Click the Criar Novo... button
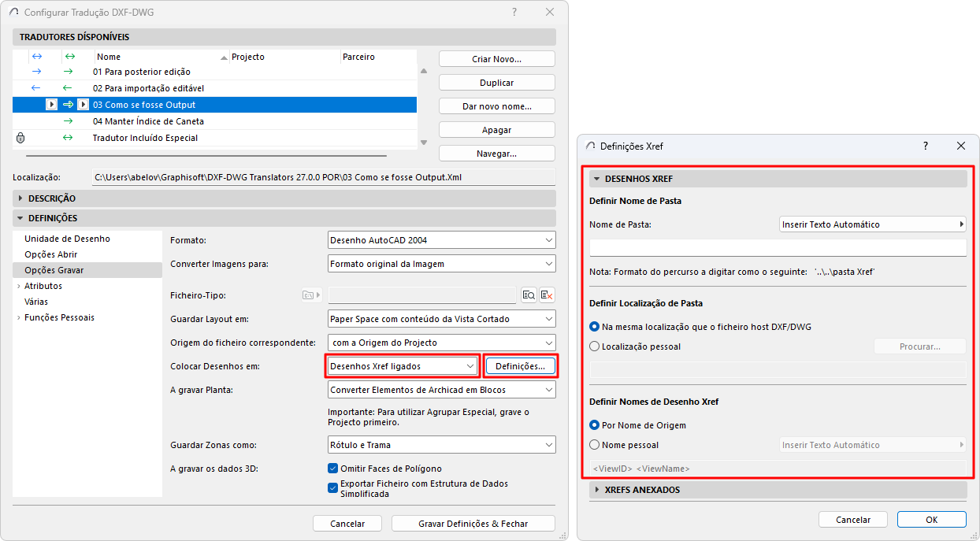 click(497, 59)
